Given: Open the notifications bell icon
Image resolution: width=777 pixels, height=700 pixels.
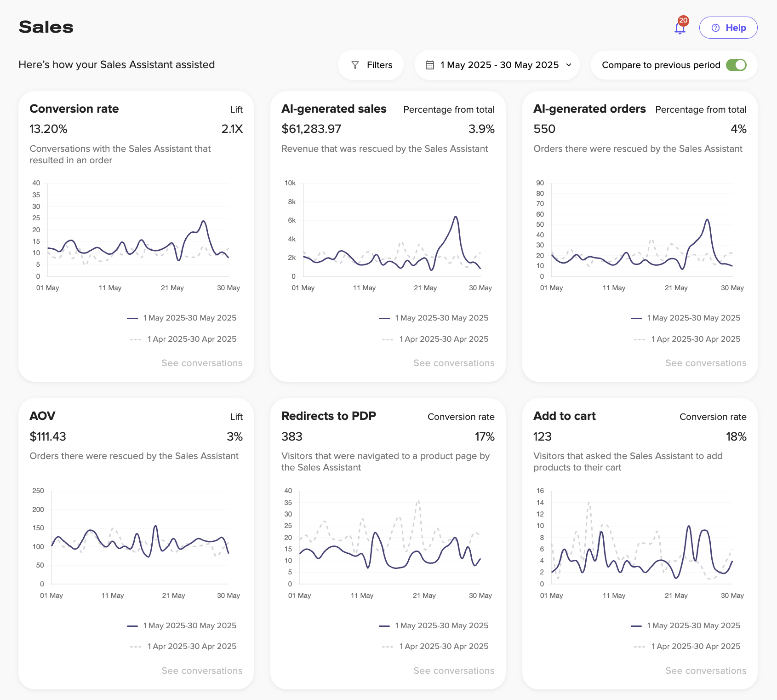Looking at the screenshot, I should [x=680, y=29].
